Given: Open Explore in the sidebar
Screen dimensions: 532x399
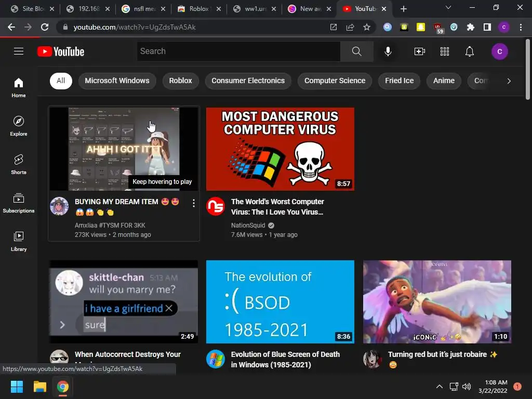Looking at the screenshot, I should coord(19,126).
